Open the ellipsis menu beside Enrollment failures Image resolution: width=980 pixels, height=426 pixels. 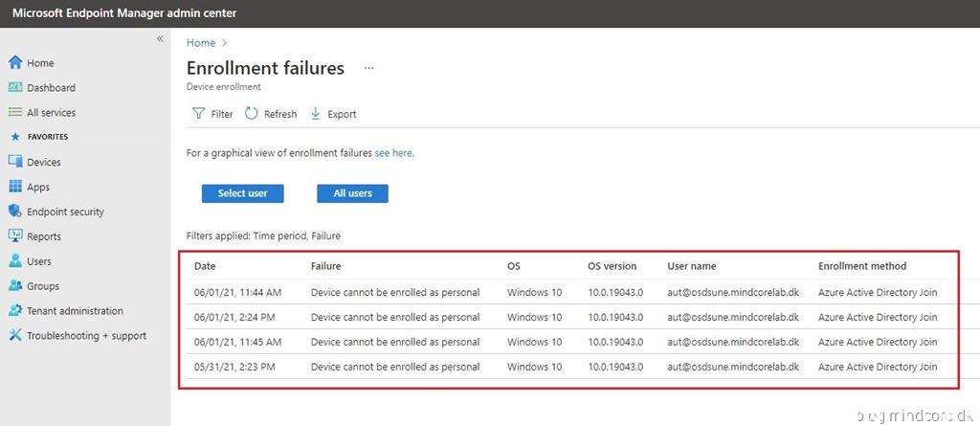[369, 69]
